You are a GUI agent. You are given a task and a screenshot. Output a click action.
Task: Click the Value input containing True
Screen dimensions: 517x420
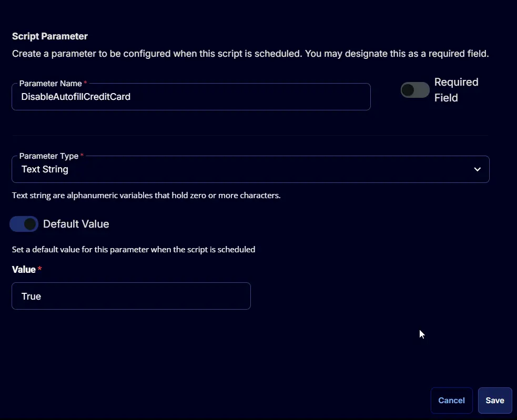(131, 296)
